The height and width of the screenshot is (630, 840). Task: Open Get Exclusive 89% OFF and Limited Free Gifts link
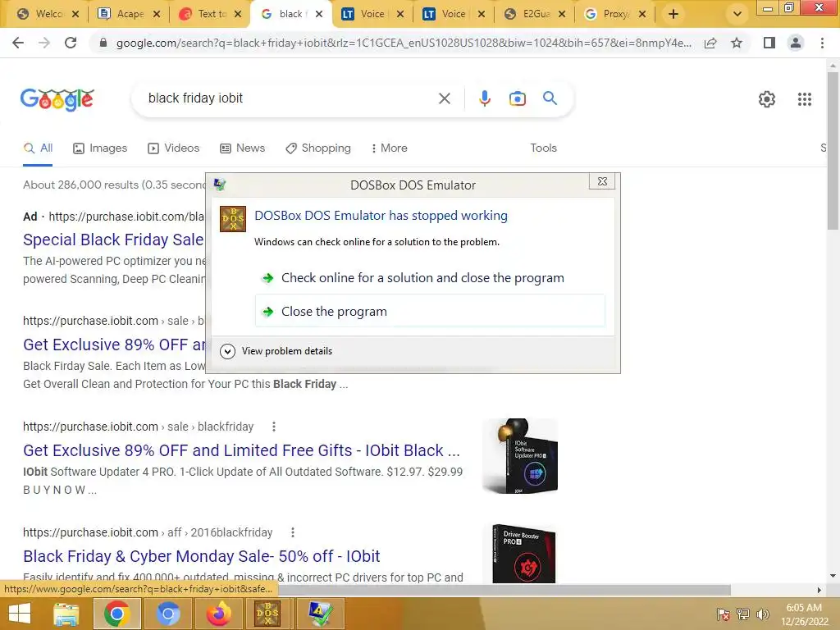point(241,450)
